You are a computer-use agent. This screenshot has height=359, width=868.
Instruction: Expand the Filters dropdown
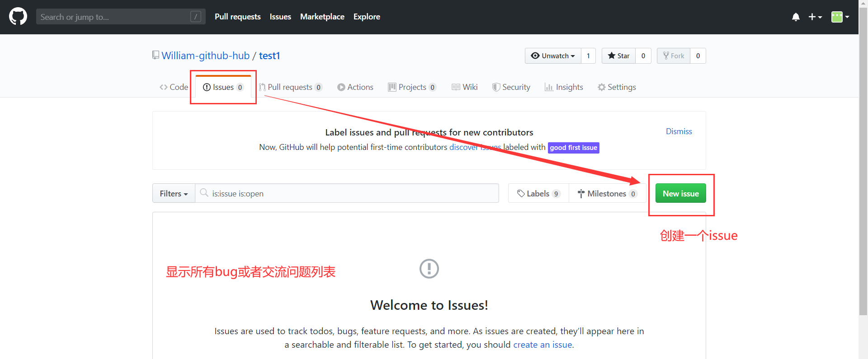(174, 193)
